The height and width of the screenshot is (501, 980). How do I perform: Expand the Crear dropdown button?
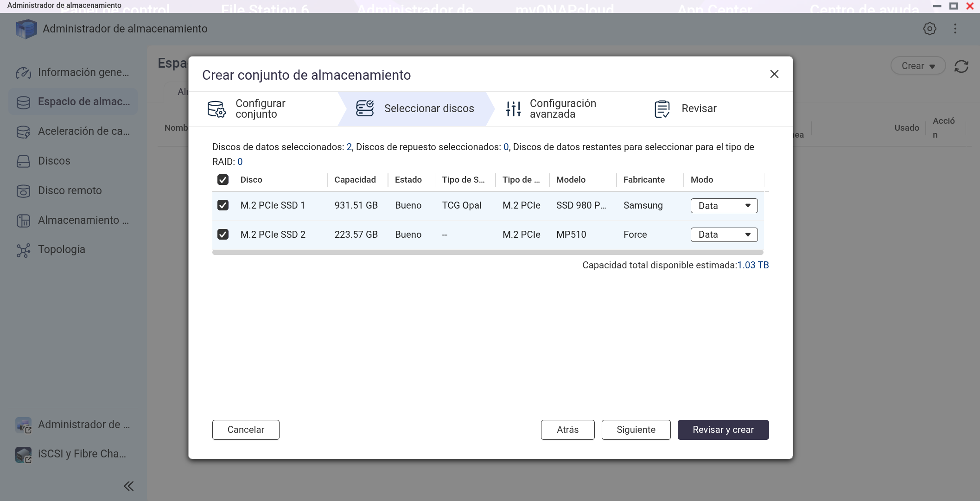917,66
